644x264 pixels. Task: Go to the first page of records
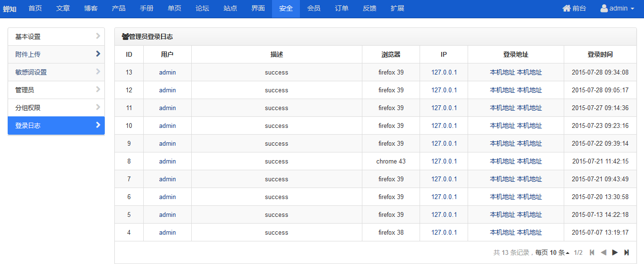[x=592, y=252]
